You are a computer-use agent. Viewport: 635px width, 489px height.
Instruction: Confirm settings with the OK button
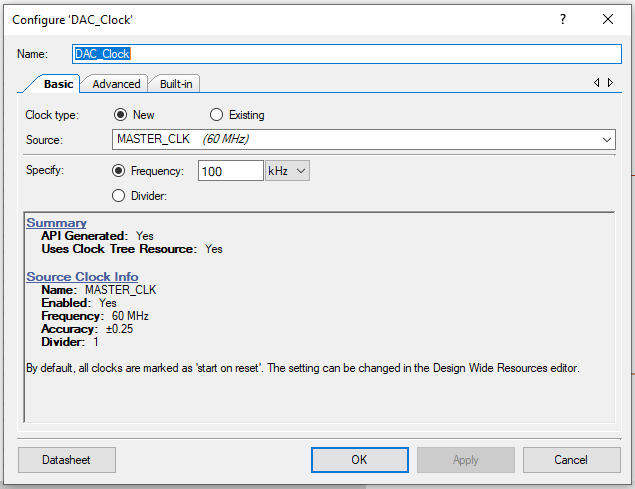point(359,460)
